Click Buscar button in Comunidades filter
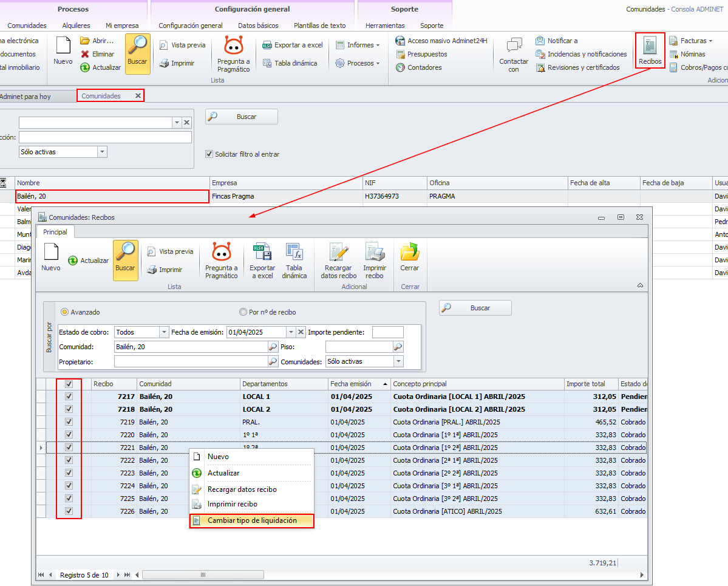This screenshot has height=586, width=728. pos(242,117)
